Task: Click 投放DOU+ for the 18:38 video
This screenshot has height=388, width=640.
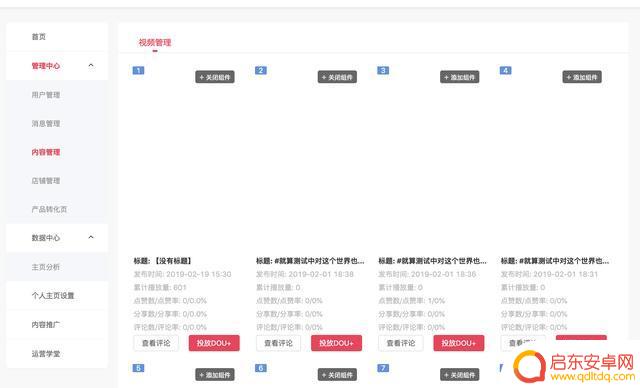Action: pos(336,343)
